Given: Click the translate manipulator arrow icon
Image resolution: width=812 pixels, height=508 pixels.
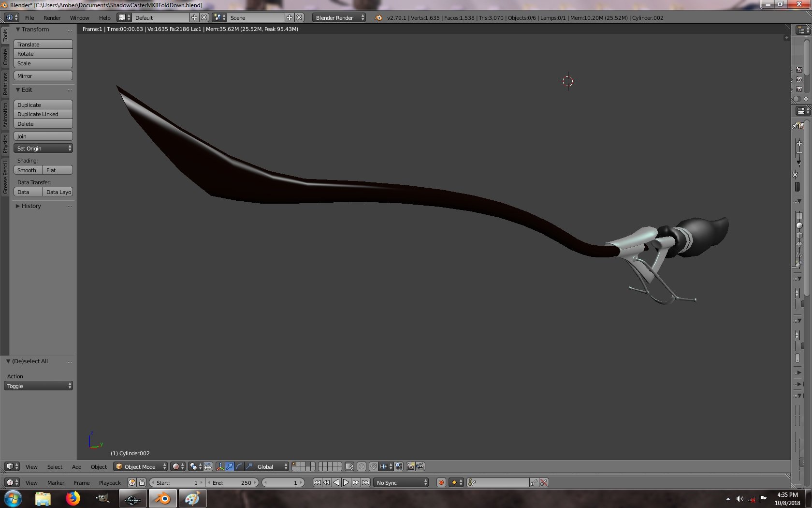Looking at the screenshot, I should [230, 466].
